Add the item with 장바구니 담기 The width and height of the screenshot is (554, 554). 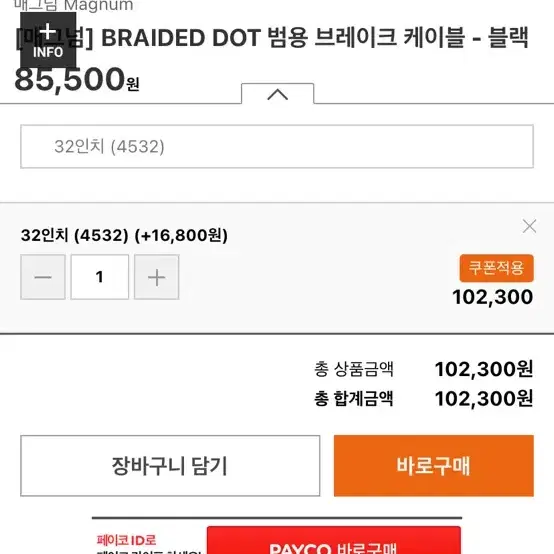170,466
